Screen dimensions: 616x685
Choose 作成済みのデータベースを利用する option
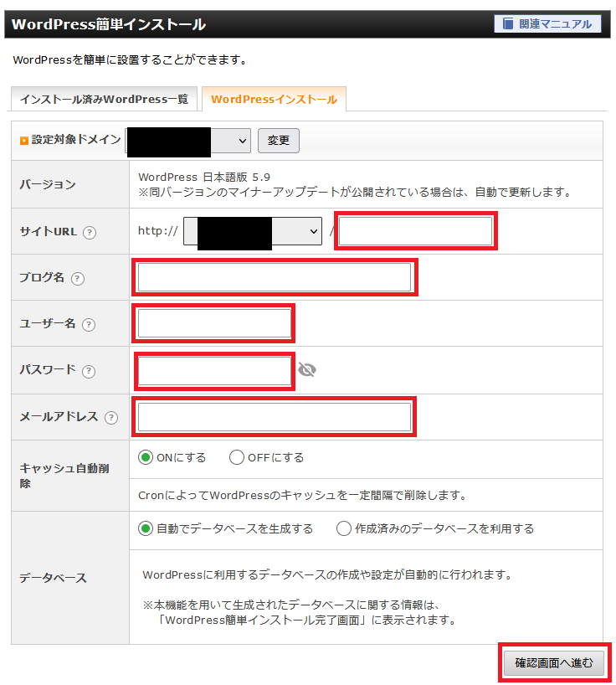344,528
